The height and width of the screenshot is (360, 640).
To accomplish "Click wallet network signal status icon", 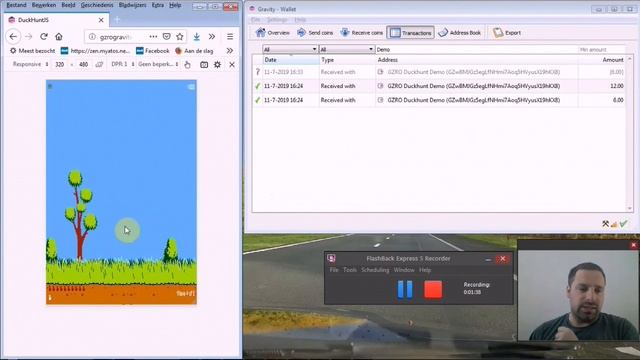I will 614,224.
